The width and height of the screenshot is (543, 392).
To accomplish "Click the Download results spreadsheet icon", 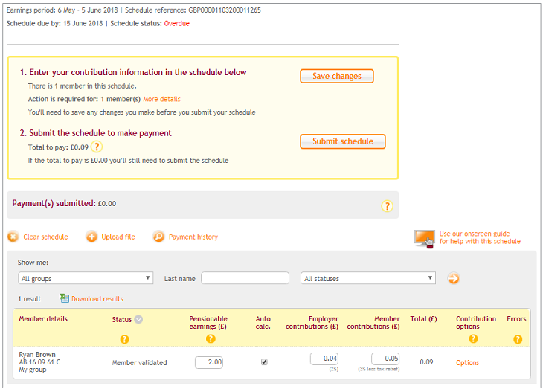I will point(64,298).
